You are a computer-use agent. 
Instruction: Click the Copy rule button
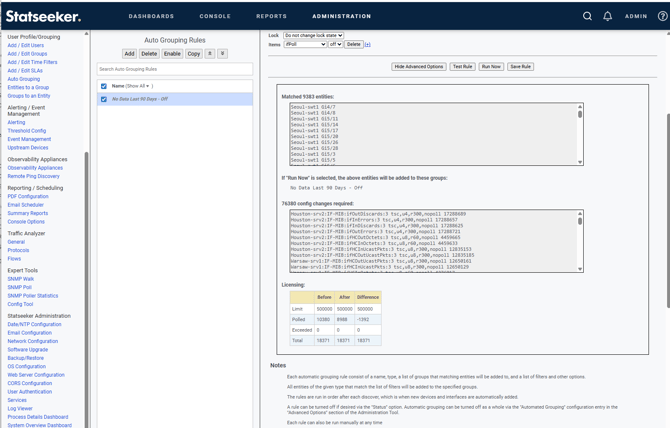pos(194,53)
